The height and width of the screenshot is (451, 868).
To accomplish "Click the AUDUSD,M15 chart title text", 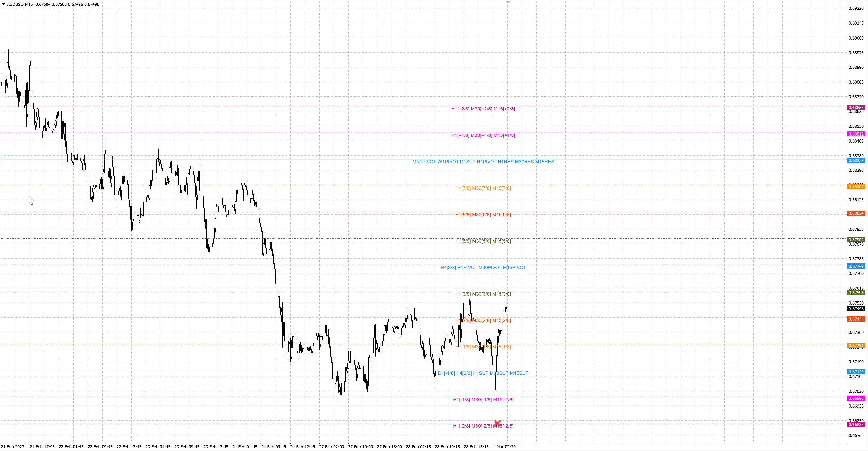I will (20, 4).
